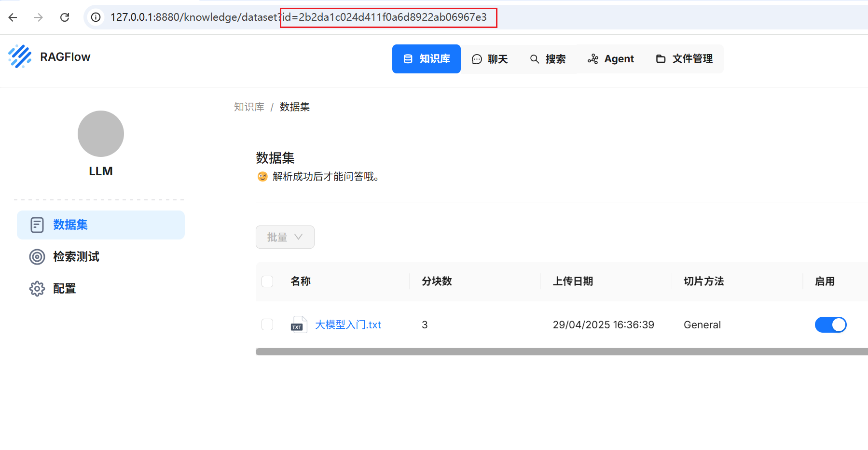Switch to the 聊天 chat tab
868x450 pixels.
point(490,59)
